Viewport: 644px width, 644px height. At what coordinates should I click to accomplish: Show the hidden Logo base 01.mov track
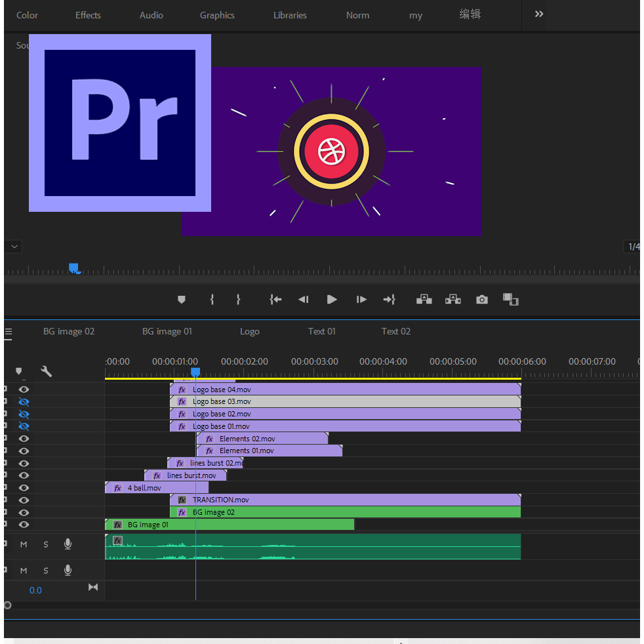(x=24, y=426)
